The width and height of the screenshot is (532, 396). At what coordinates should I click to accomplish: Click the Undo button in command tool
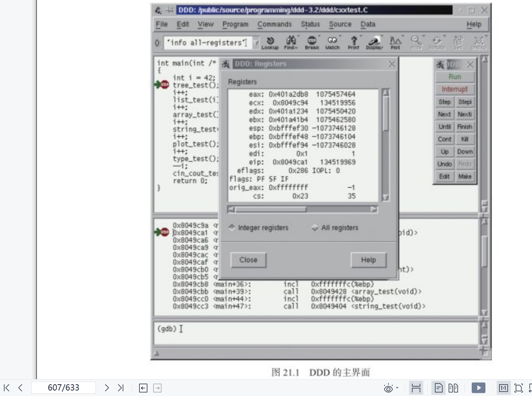[x=445, y=164]
